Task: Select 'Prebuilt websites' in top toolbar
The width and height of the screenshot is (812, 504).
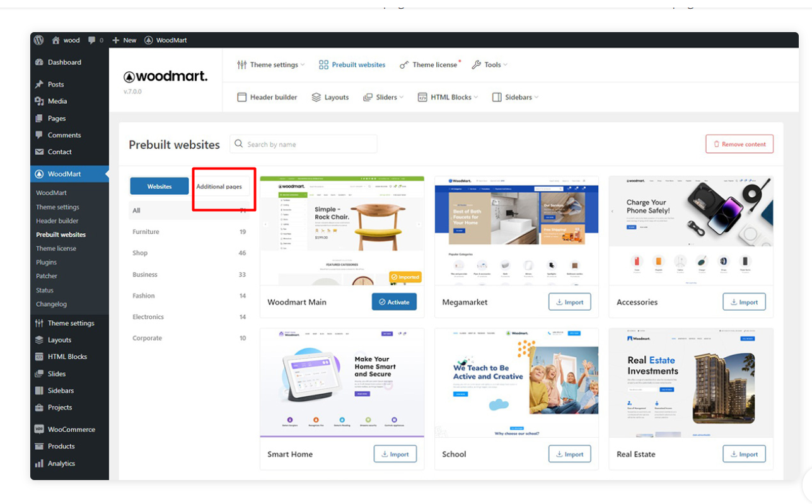Action: pyautogui.click(x=352, y=65)
